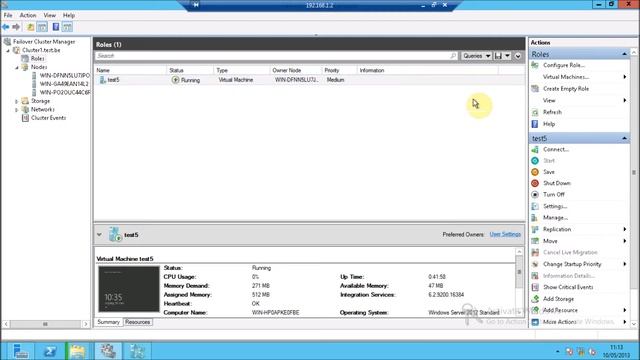Image resolution: width=640 pixels, height=360 pixels.
Task: Click the Refresh icon in Actions
Action: point(535,112)
